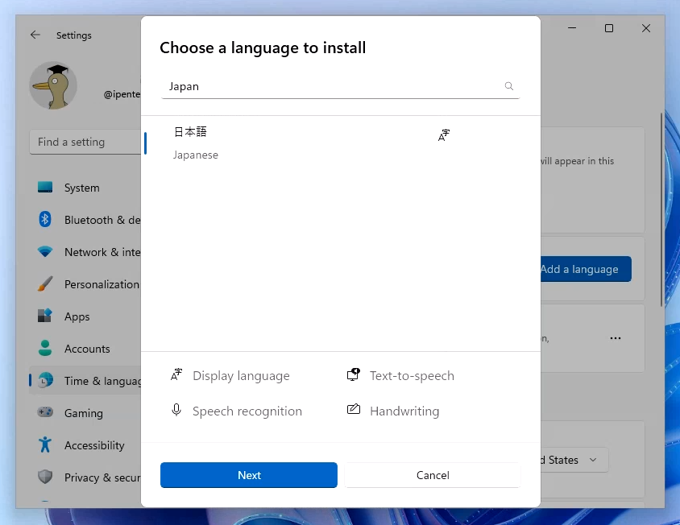
Task: Open the three-dot more options menu
Action: pos(615,338)
